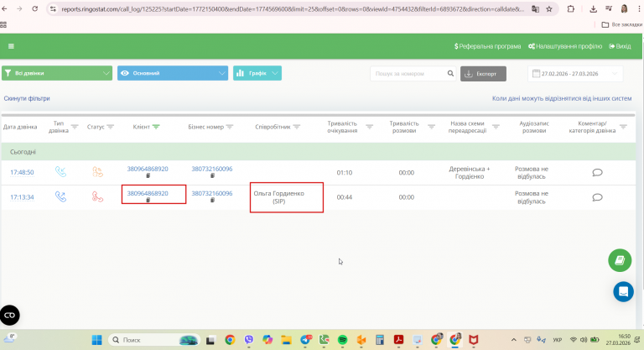
Task: Click Windows taskbar Поиск search box
Action: pos(154,340)
